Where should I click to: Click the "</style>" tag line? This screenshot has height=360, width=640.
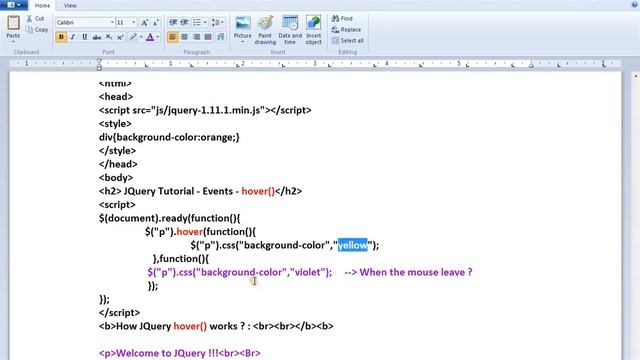tap(117, 151)
